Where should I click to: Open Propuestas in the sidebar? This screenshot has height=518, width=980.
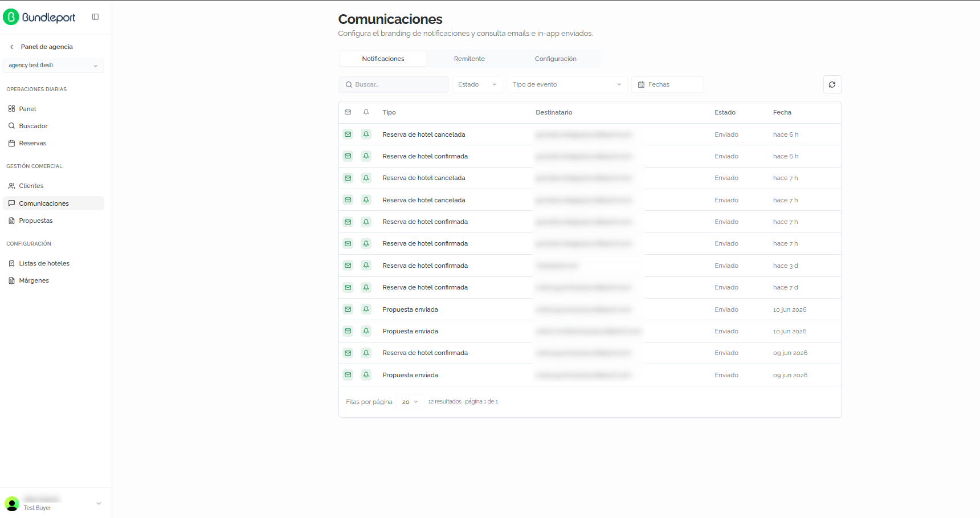[x=54, y=221]
